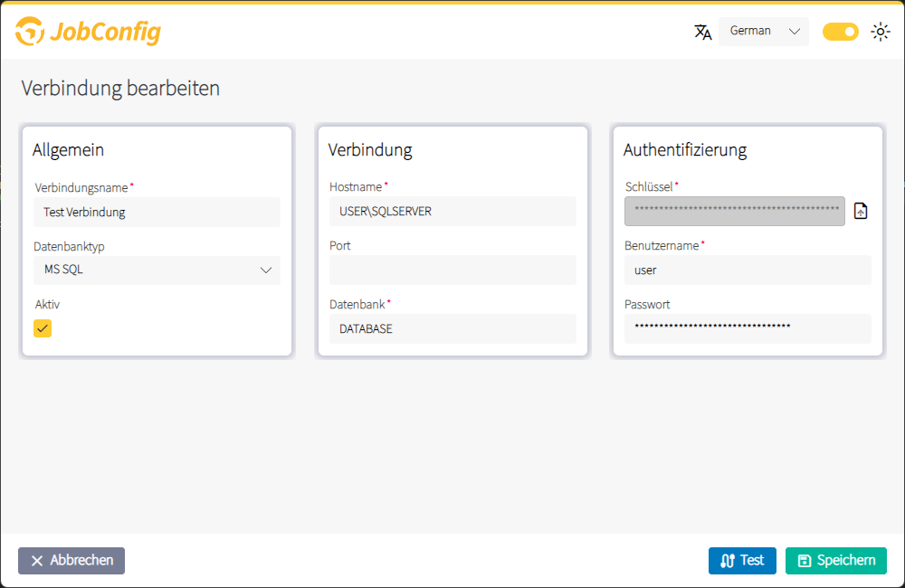Click the Port label
Image resolution: width=905 pixels, height=588 pixels.
tap(340, 246)
